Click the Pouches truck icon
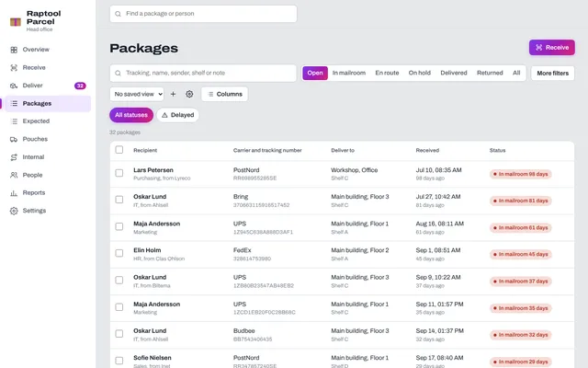588x368 pixels. pyautogui.click(x=14, y=139)
